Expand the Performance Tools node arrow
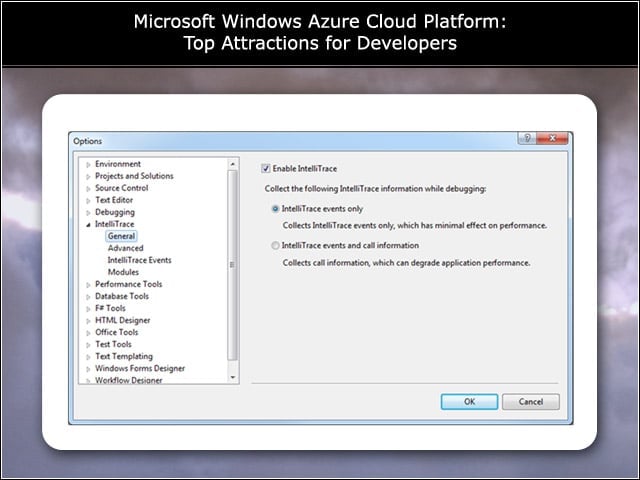This screenshot has height=480, width=640. 88,285
